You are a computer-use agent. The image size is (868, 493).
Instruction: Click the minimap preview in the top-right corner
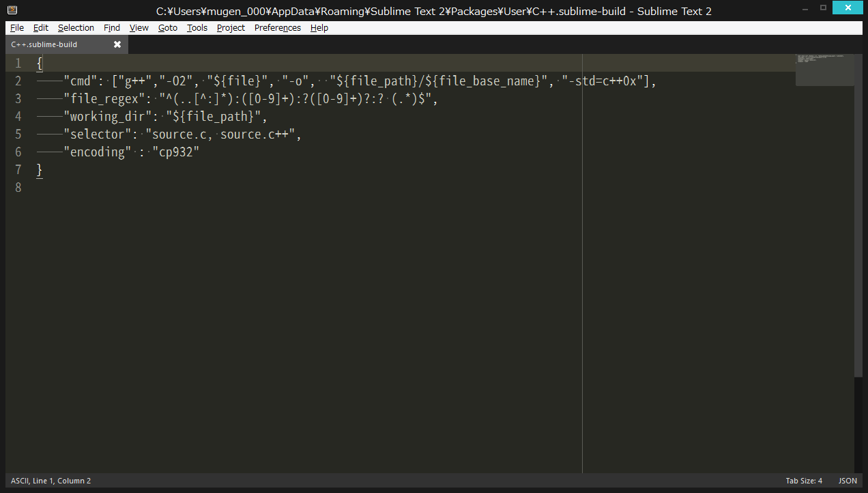point(824,68)
